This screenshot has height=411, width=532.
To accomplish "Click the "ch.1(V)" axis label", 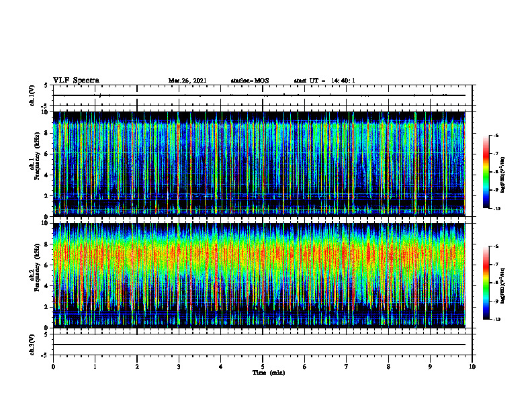I will tap(32, 95).
